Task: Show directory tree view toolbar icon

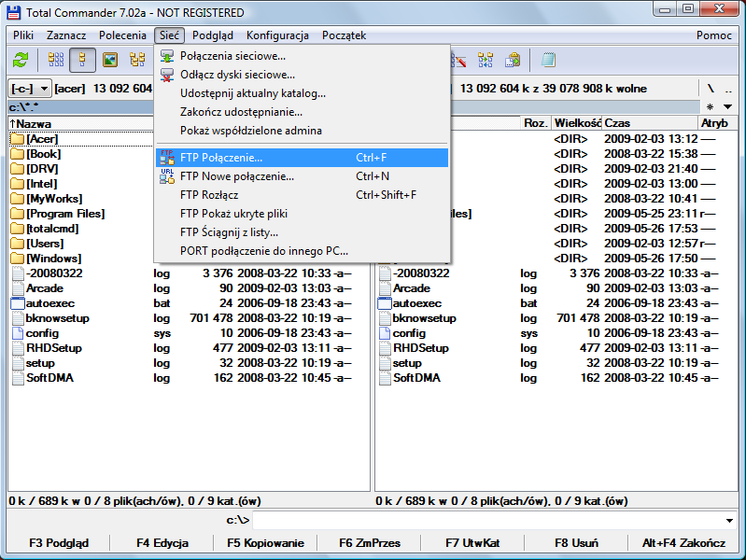Action: [x=137, y=60]
